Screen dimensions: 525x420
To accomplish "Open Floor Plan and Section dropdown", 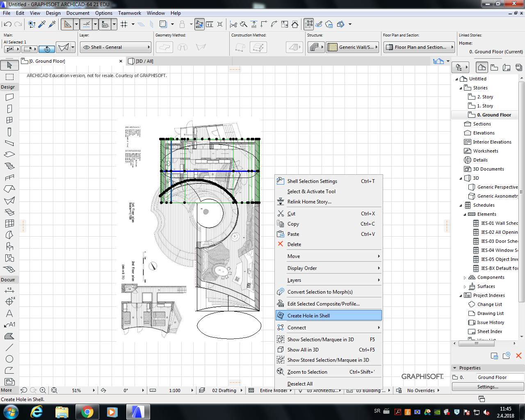I will coord(419,47).
